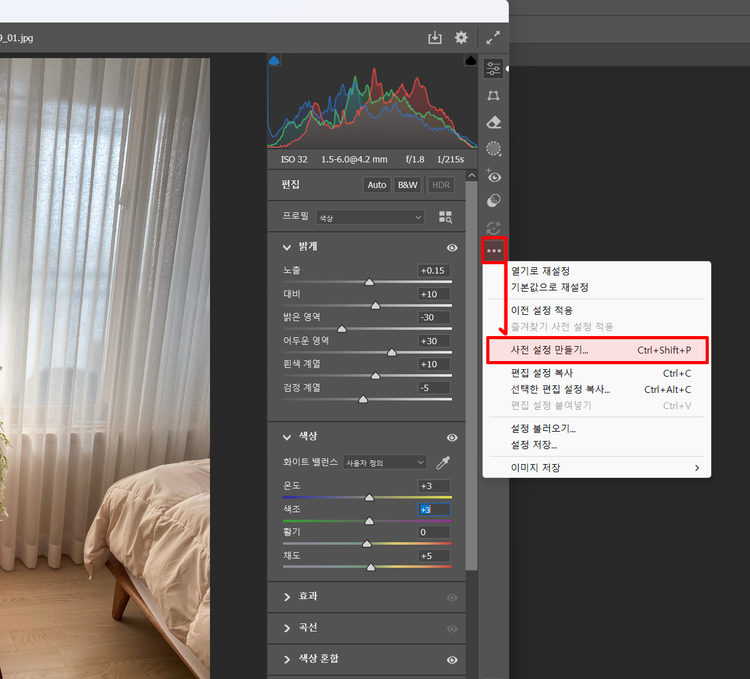Collapse the 색상 section
The width and height of the screenshot is (750, 679).
point(287,437)
